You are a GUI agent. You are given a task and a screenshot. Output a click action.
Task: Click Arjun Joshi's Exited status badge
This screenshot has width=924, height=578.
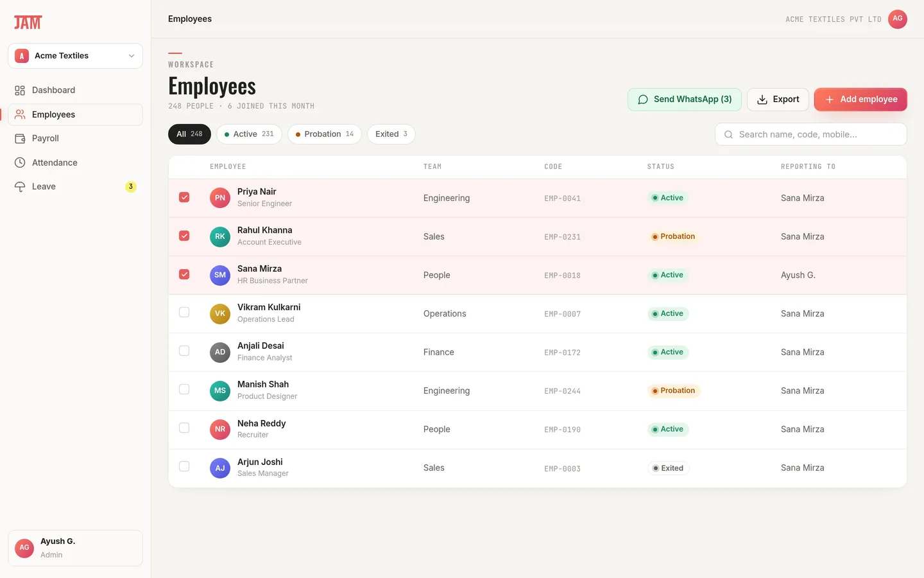tap(668, 468)
